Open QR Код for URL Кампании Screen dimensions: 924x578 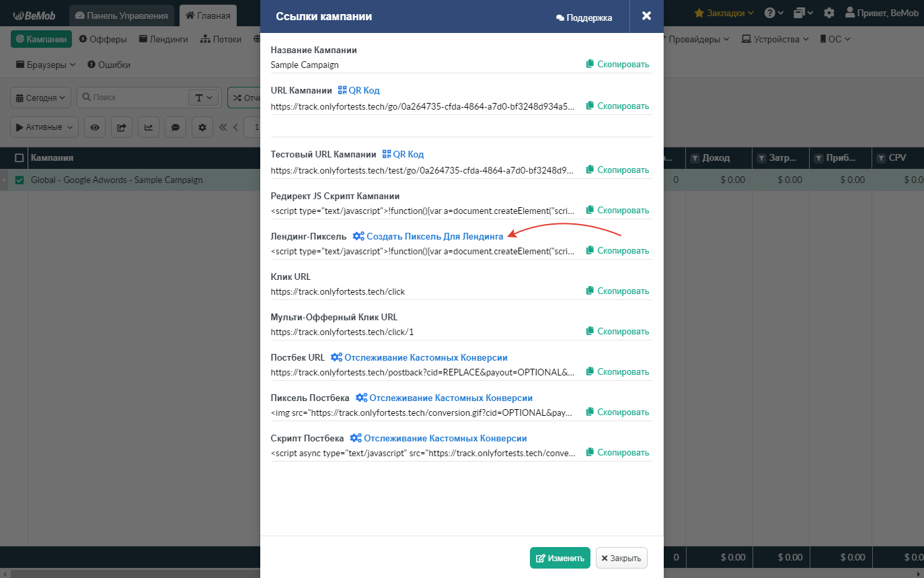pos(358,90)
